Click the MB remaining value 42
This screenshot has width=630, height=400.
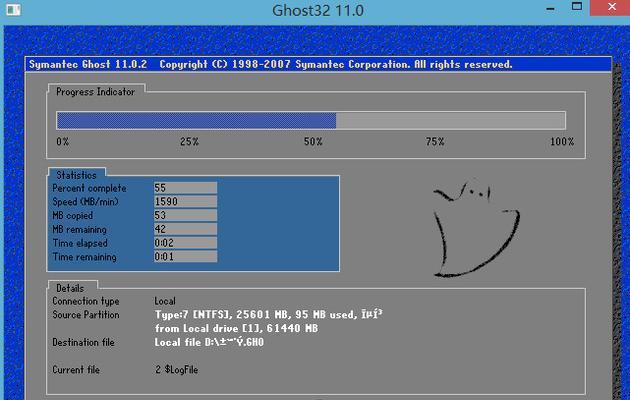(x=185, y=229)
